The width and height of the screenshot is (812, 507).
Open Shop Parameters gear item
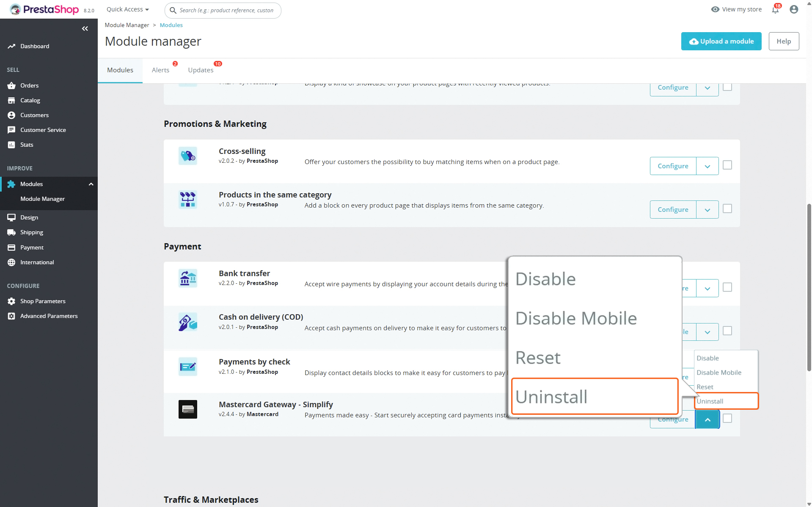(x=43, y=301)
